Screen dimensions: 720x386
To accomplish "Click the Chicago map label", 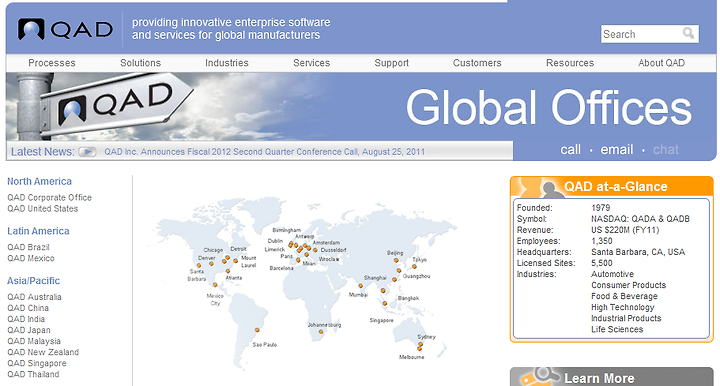I will click(x=213, y=250).
